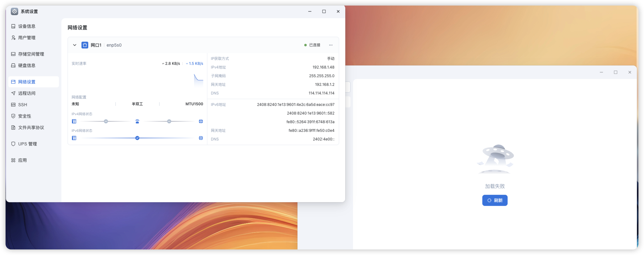Open 文件共享协议 in the sidebar

pyautogui.click(x=34, y=127)
